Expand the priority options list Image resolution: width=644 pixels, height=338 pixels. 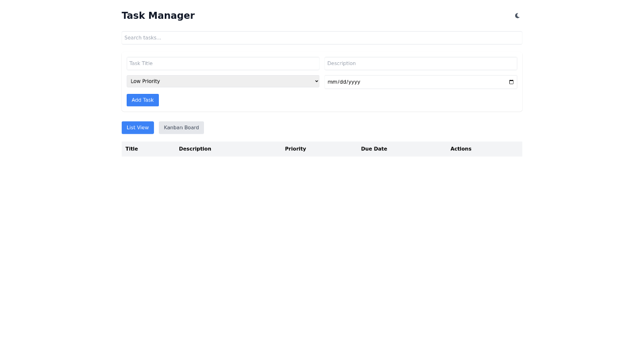(x=223, y=81)
